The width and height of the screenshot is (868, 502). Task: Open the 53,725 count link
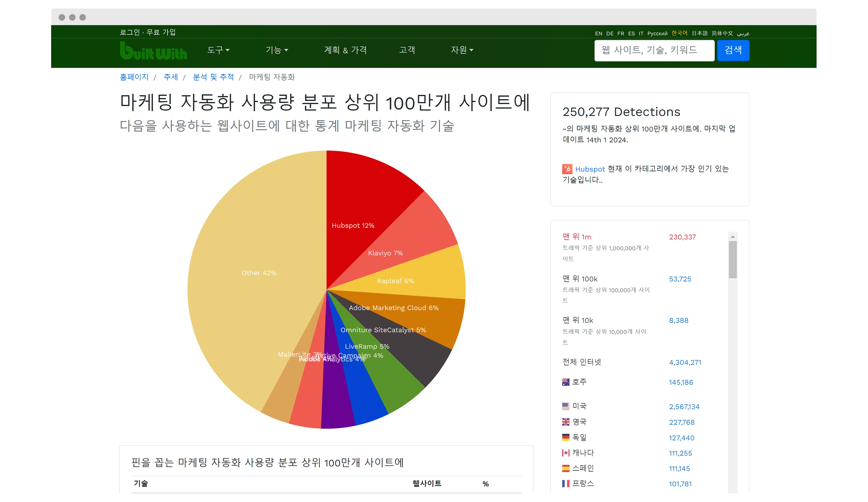(x=680, y=279)
